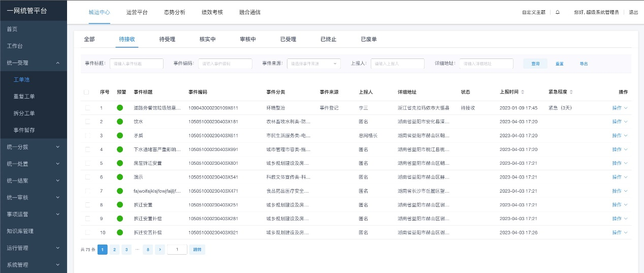Open the 事件来源 dropdown selector
The height and width of the screenshot is (273, 644).
tap(313, 64)
